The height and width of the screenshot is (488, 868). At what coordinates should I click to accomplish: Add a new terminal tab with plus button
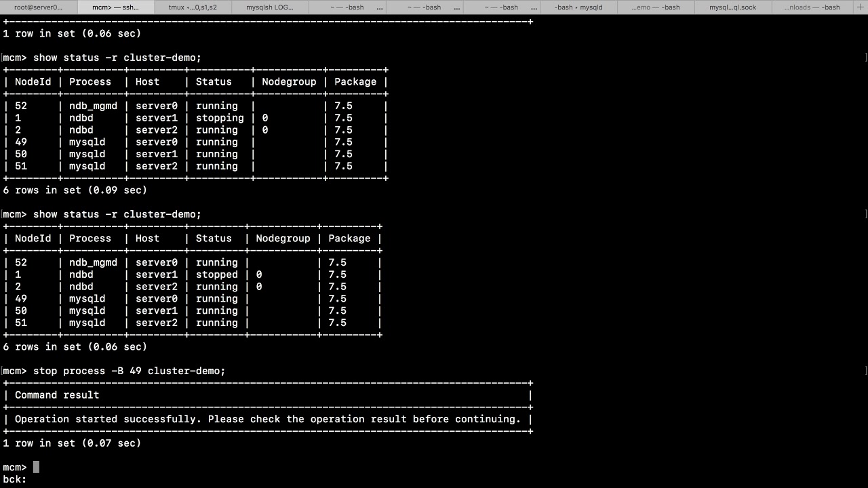coord(859,7)
